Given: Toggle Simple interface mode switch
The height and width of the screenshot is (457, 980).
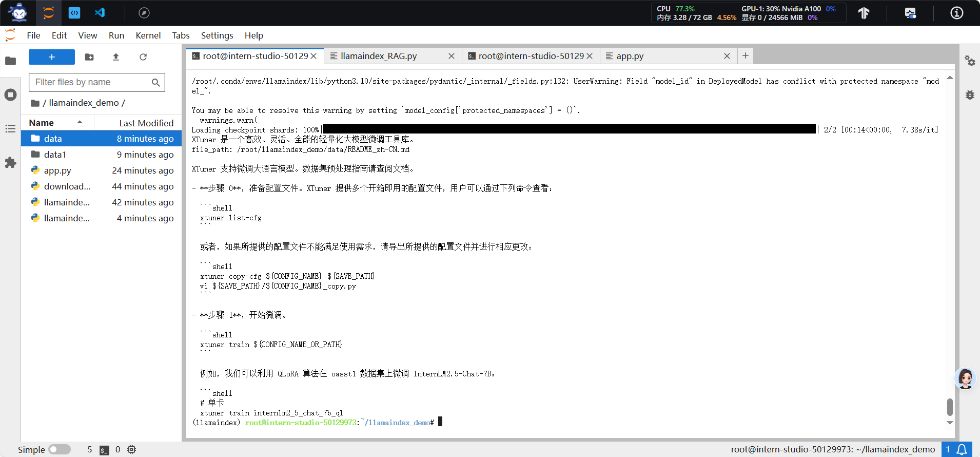Looking at the screenshot, I should pyautogui.click(x=60, y=450).
